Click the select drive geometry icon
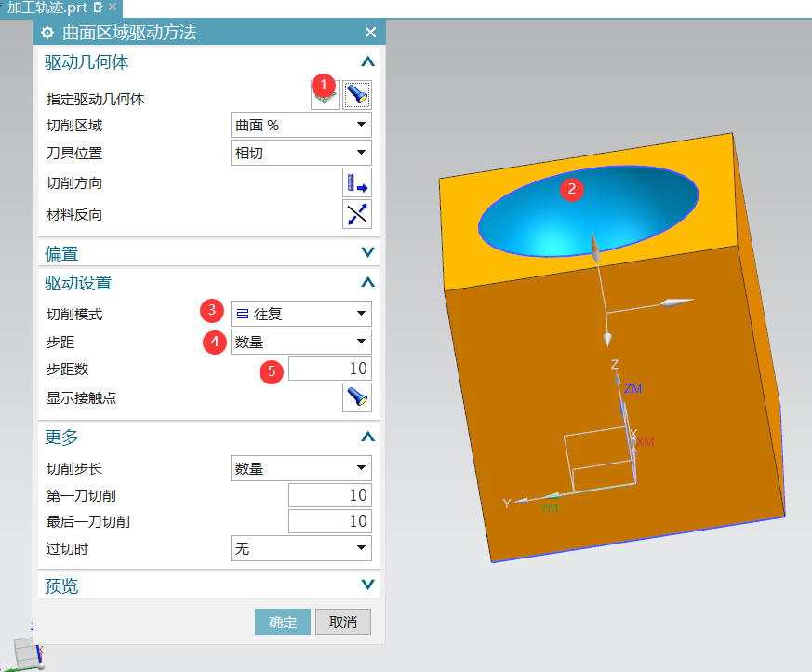812x672 pixels. coord(326,96)
